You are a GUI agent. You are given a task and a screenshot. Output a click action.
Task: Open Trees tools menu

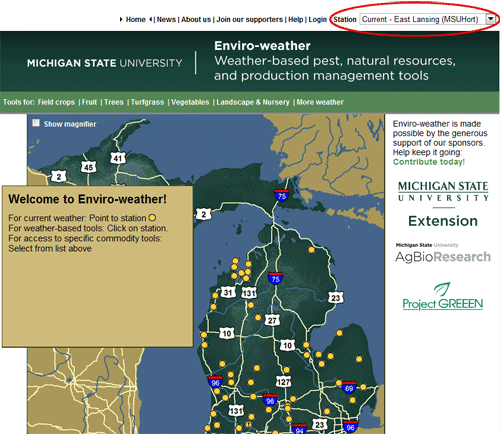click(114, 102)
